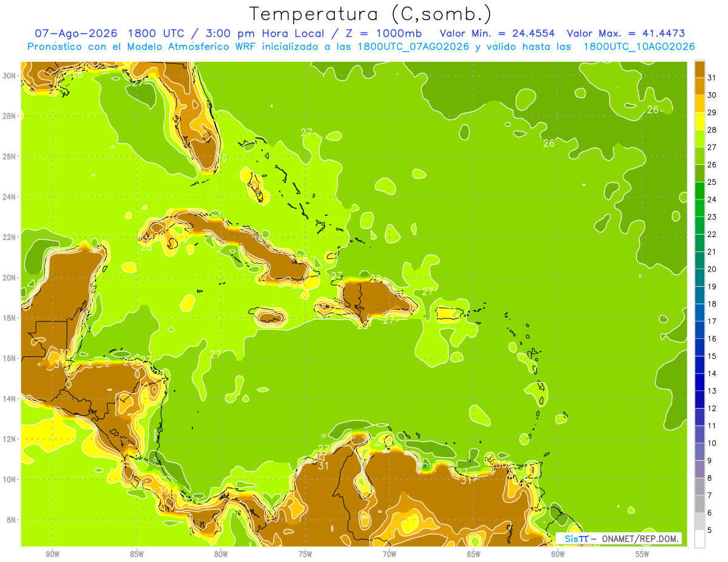Click the "30N" latitude axis label
Viewport: 728px width, 562px height.
click(8, 75)
